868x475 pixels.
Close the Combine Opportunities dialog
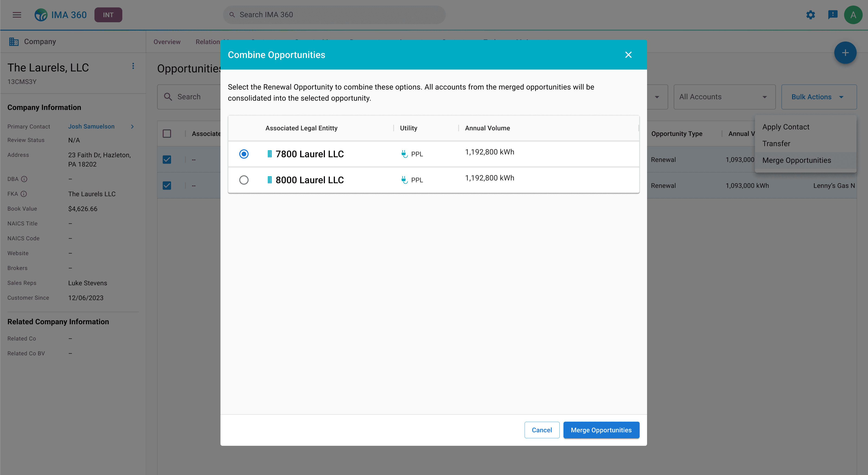point(628,55)
